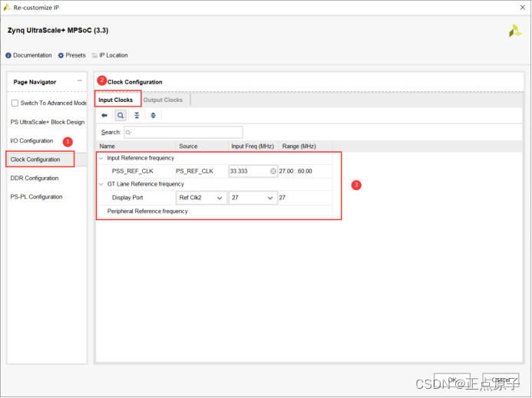Collapse Input Reference frequency group
This screenshot has width=532, height=398.
point(101,158)
